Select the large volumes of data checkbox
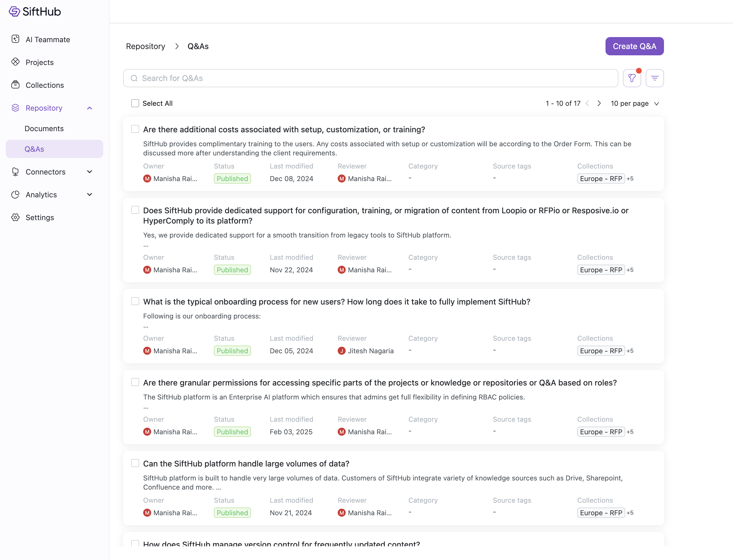This screenshot has height=560, width=733. coord(135,463)
